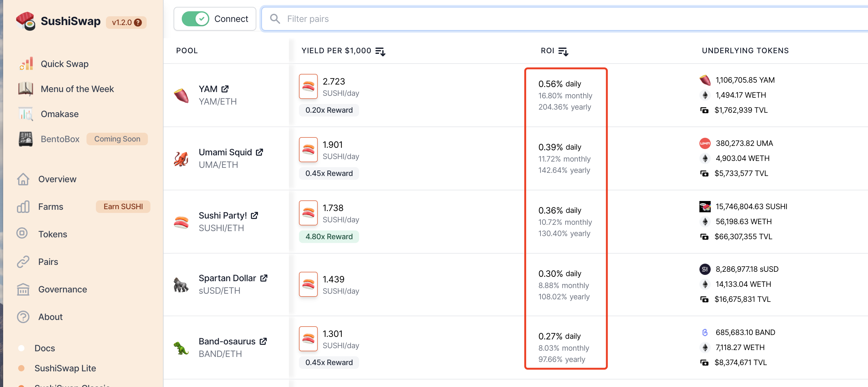Open the About page

pyautogui.click(x=50, y=317)
